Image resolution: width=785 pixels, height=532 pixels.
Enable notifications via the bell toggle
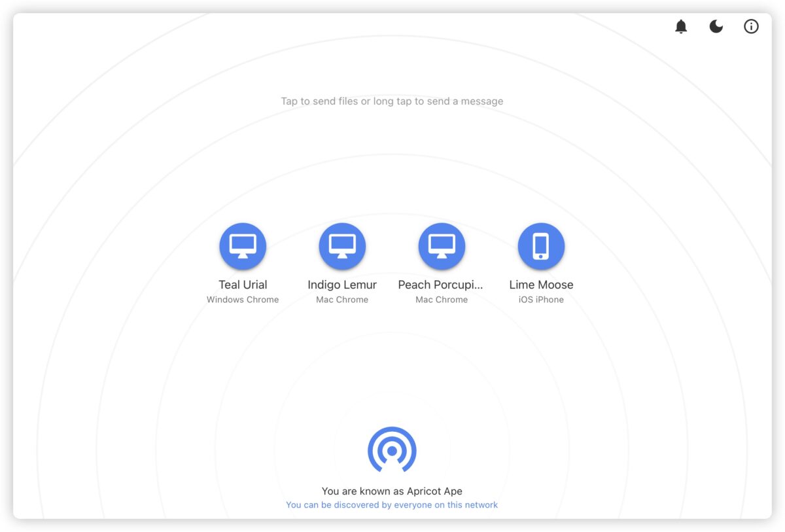pos(680,26)
